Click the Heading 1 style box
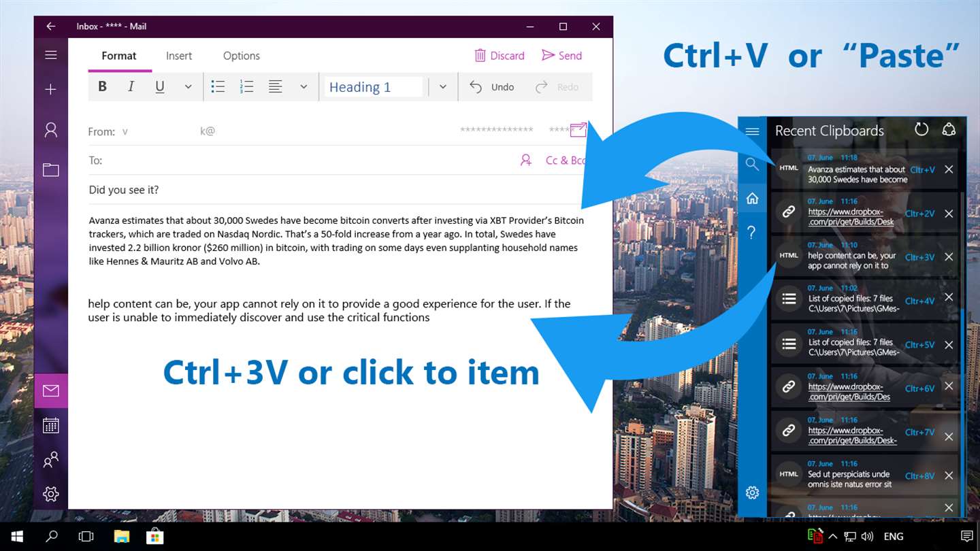Screen dimensions: 980x551 pos(374,87)
